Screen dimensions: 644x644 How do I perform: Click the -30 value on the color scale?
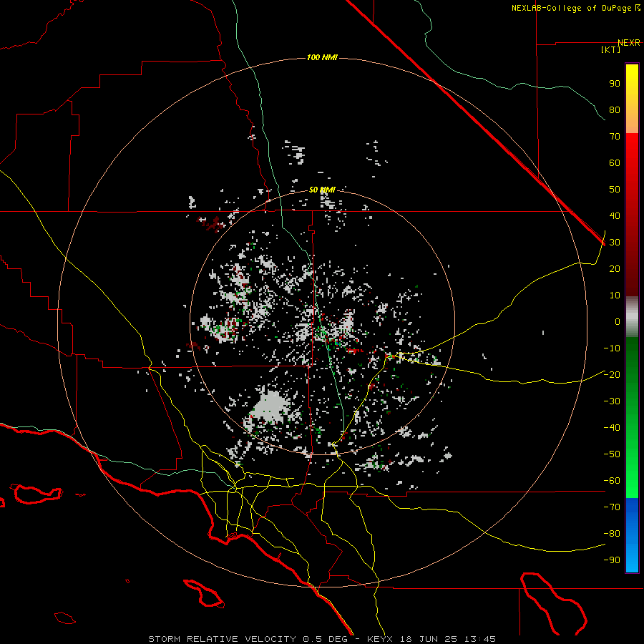tap(612, 401)
